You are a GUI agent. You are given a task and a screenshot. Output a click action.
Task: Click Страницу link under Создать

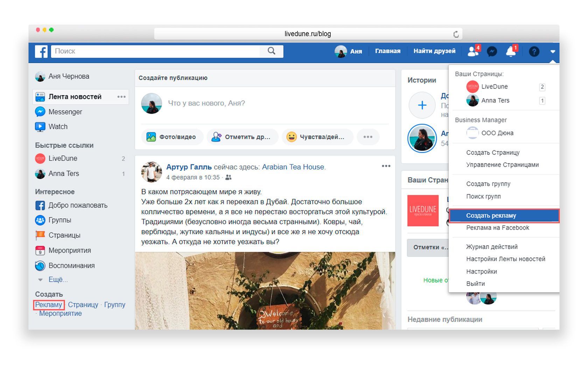[83, 305]
